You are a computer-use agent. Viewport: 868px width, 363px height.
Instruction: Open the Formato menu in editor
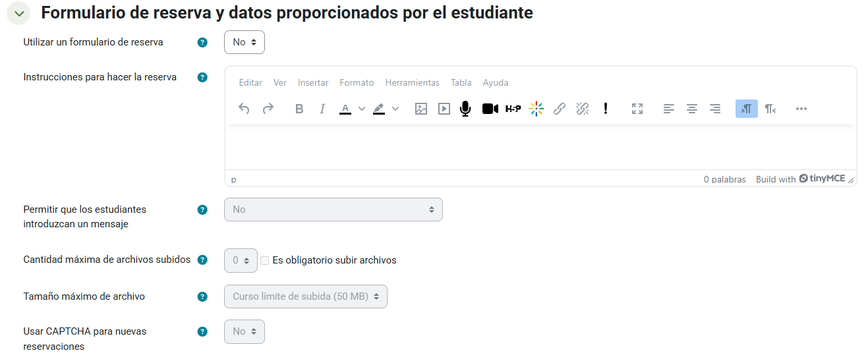357,82
